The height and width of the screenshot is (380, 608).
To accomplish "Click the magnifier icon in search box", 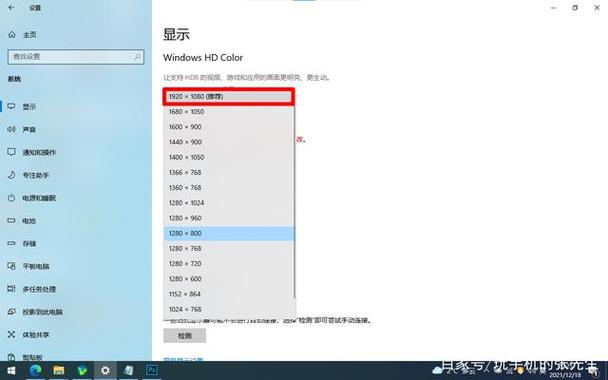I will pyautogui.click(x=137, y=57).
